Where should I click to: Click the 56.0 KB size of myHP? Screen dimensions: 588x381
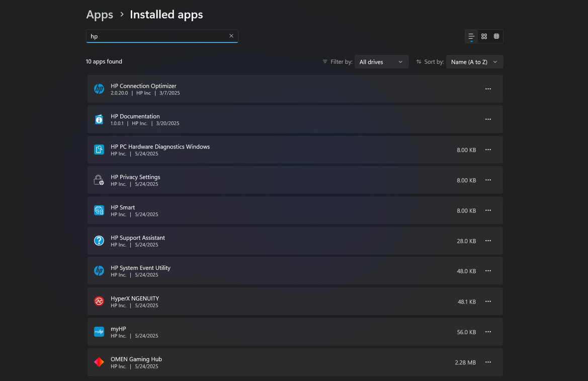pyautogui.click(x=466, y=332)
